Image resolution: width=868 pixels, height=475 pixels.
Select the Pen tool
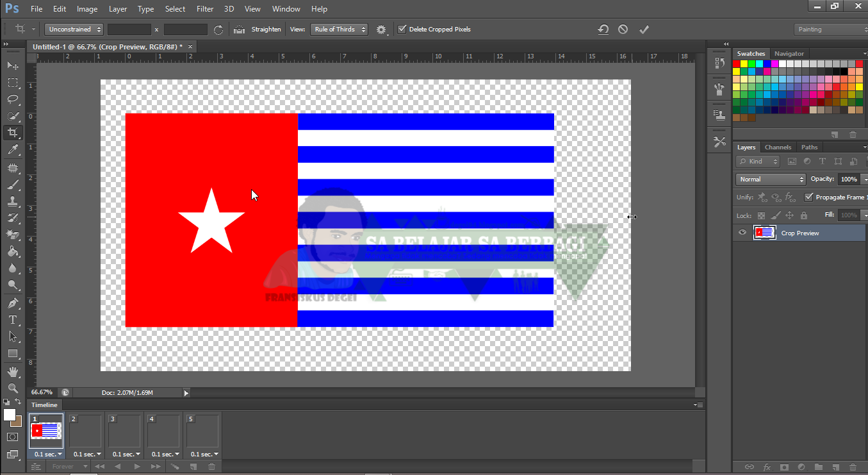point(13,303)
